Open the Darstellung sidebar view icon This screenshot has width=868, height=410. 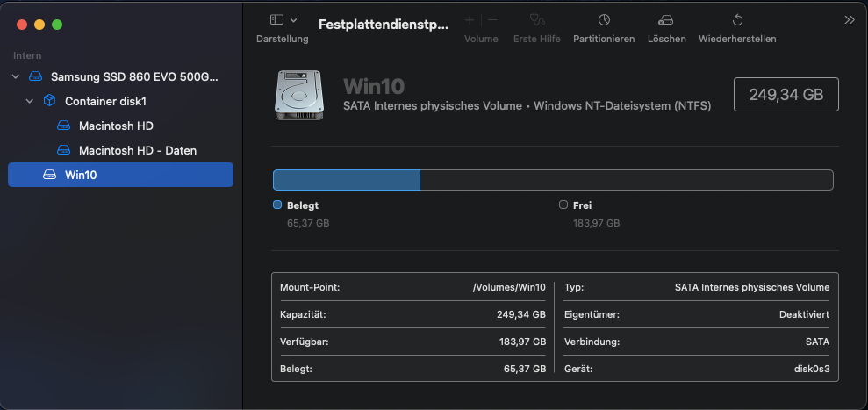pos(276,20)
